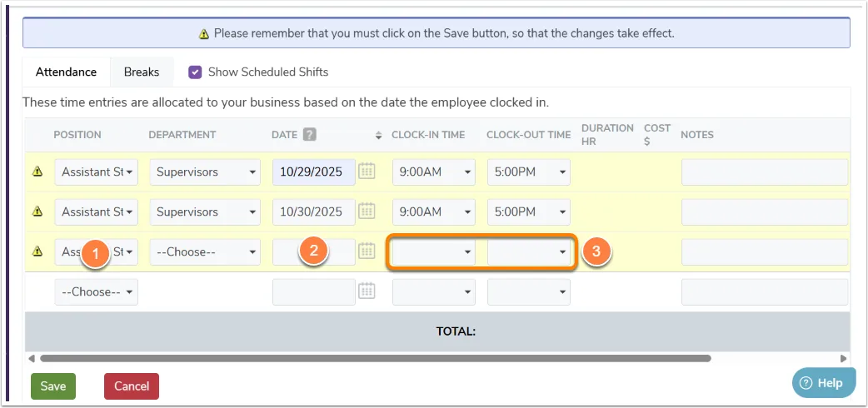Open the --Choose-- department dropdown in third row

(205, 252)
